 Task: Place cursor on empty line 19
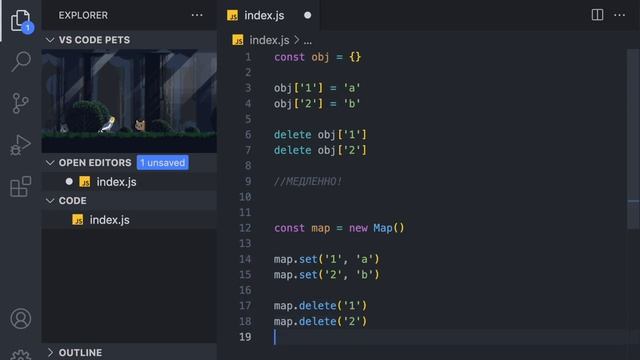(449, 337)
